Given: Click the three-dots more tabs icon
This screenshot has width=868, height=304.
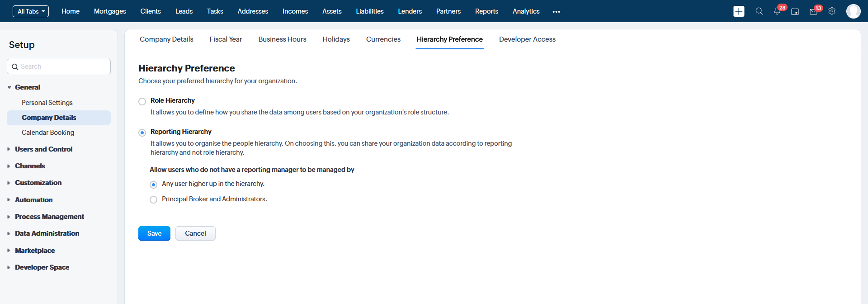Looking at the screenshot, I should pos(556,12).
